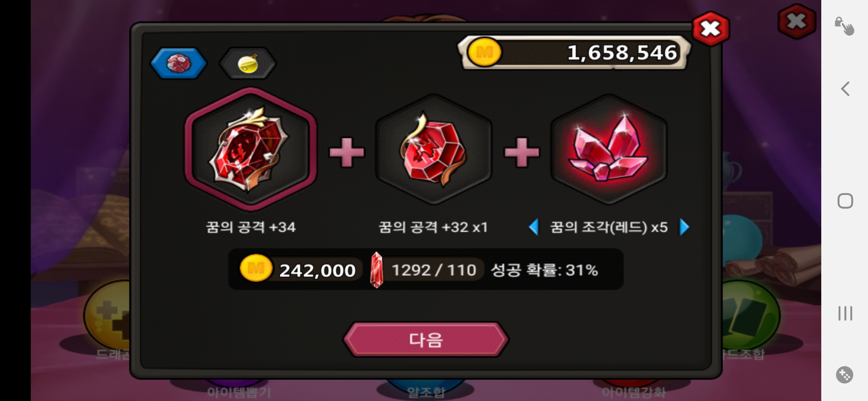Click the left arrow beside 꿈의 조각(레드)
This screenshot has width=868, height=401.
(534, 227)
